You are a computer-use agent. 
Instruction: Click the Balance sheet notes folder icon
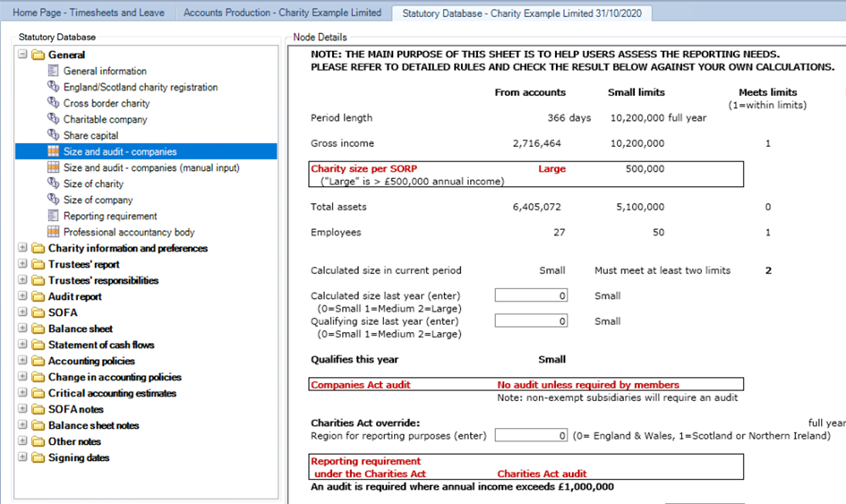38,425
